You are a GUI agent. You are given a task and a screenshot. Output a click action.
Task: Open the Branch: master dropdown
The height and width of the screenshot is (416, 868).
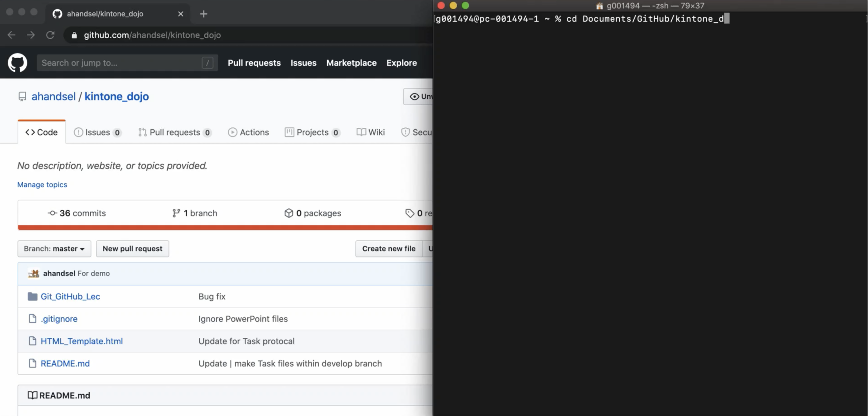(x=54, y=248)
